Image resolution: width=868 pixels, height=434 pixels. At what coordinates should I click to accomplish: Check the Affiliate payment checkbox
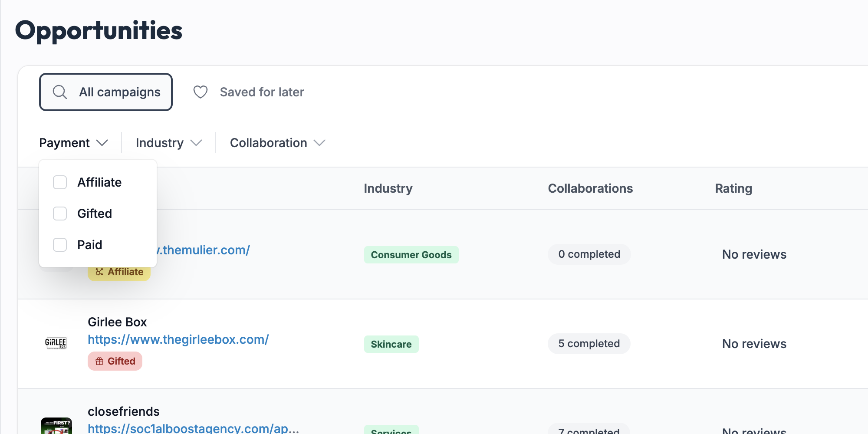(60, 182)
